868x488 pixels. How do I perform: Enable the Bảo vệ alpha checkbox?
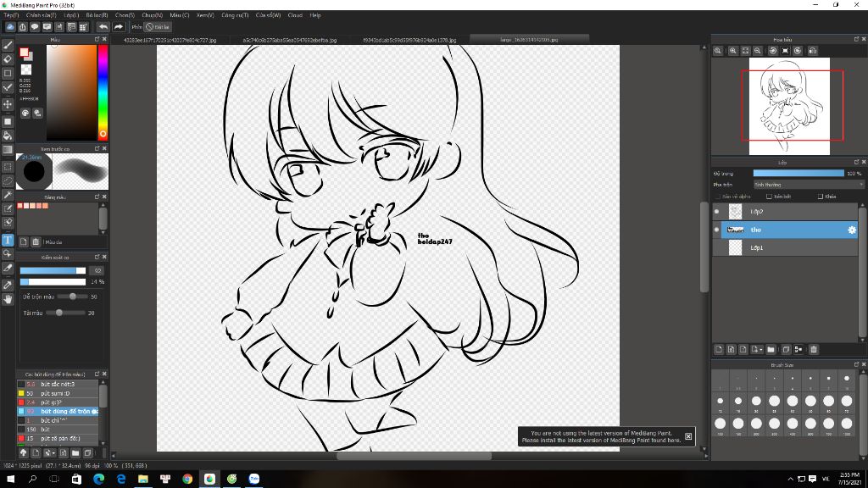coord(718,197)
